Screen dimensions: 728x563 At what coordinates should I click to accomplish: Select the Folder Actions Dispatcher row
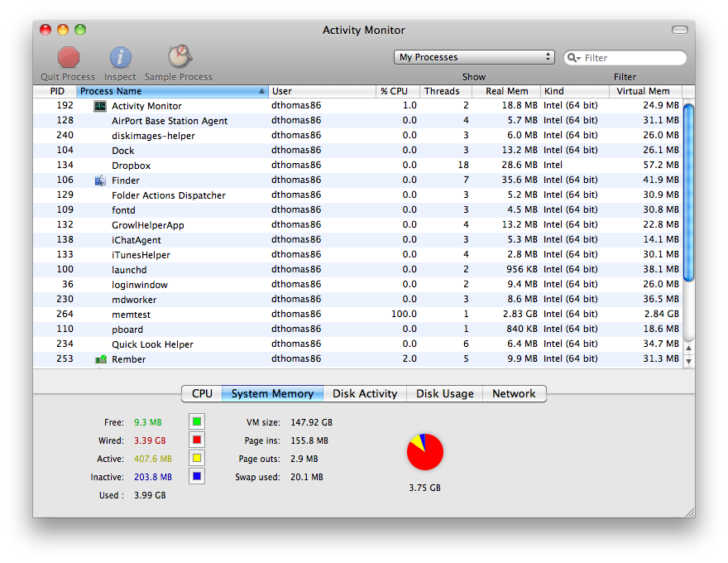pos(358,195)
